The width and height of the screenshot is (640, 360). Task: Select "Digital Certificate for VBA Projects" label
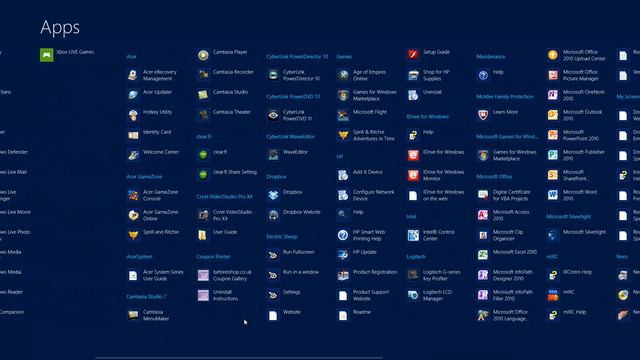511,195
